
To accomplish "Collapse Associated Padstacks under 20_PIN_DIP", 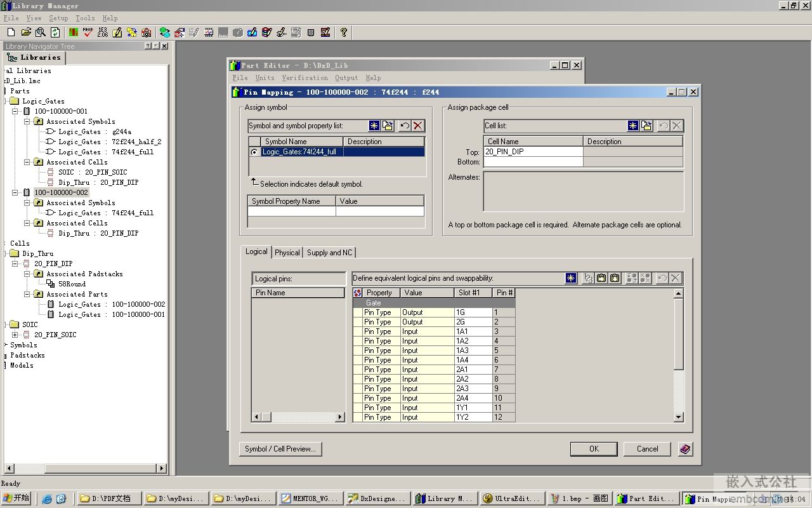I will (x=27, y=274).
